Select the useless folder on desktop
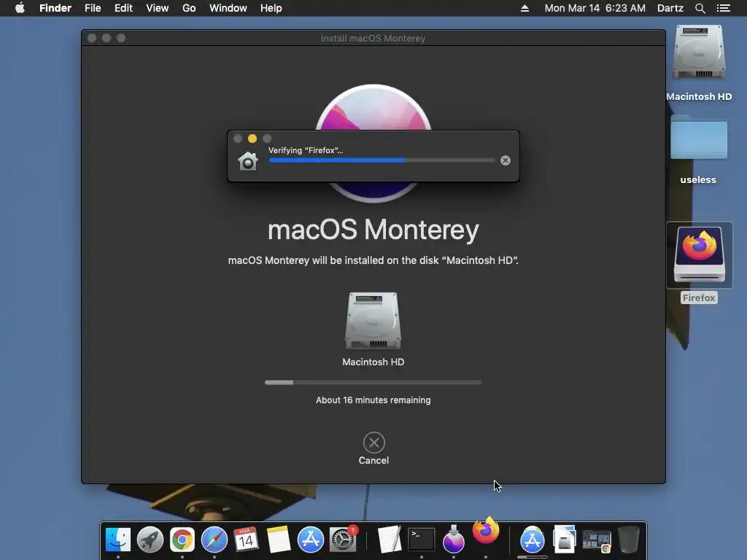 (x=699, y=137)
